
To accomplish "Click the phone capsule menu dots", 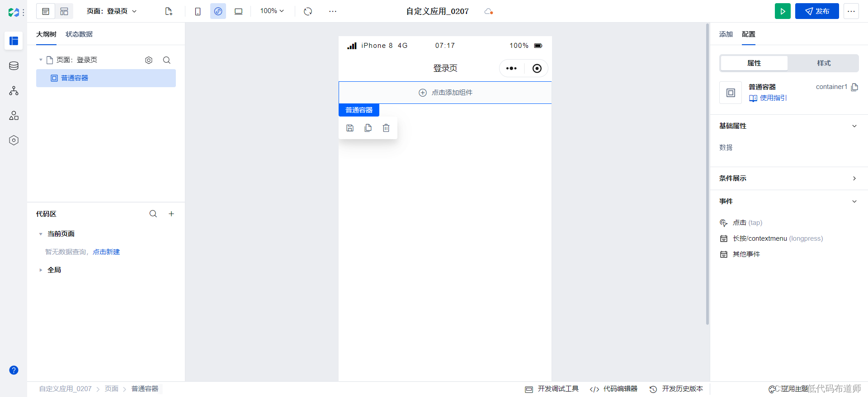I will 511,68.
